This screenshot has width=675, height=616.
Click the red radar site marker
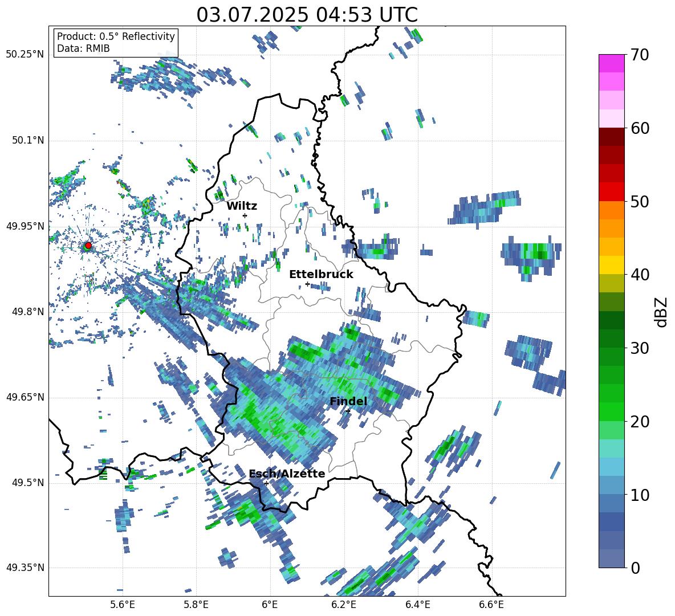pos(88,246)
